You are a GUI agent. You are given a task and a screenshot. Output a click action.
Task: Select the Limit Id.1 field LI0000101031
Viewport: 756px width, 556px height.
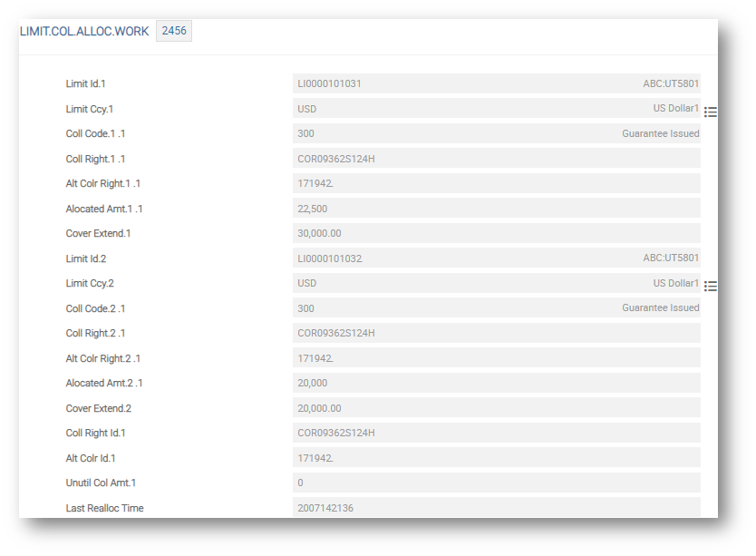click(496, 83)
